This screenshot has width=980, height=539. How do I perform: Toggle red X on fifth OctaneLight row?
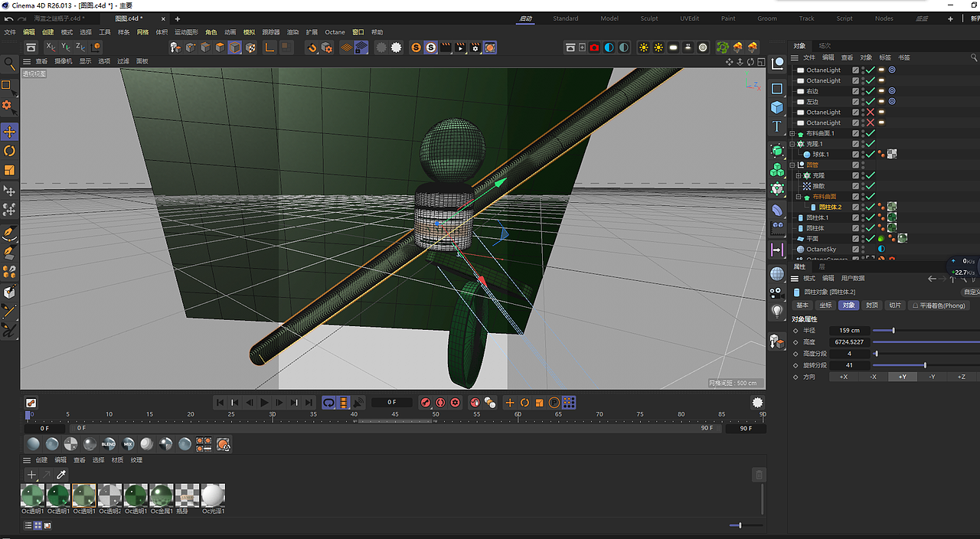[x=871, y=112]
